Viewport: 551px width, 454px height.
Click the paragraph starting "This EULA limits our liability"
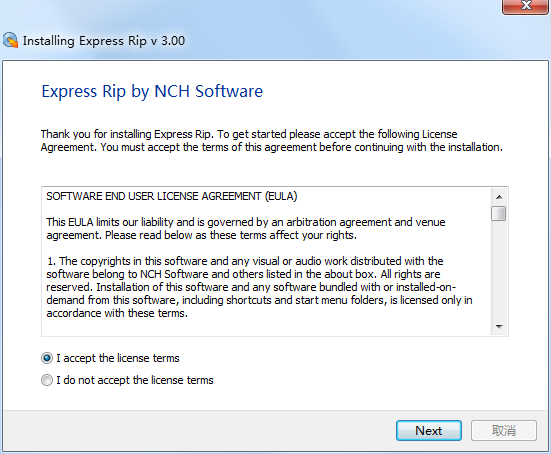[x=246, y=228]
